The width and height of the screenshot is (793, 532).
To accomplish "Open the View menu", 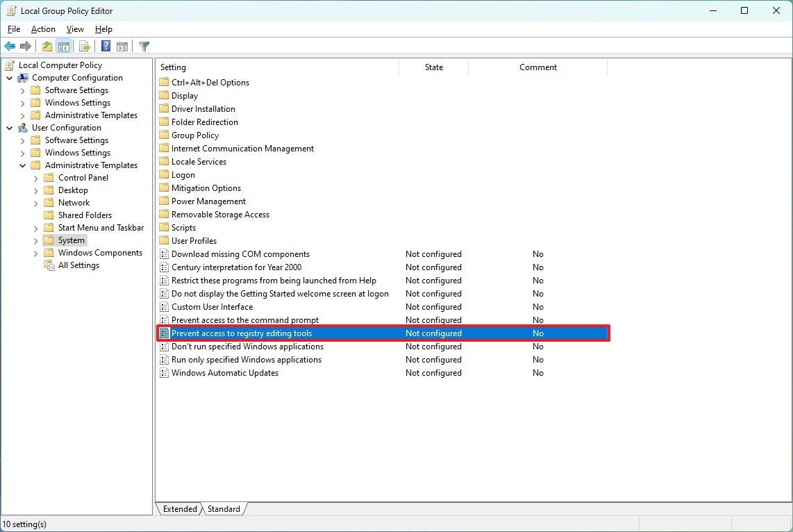I will coord(74,29).
